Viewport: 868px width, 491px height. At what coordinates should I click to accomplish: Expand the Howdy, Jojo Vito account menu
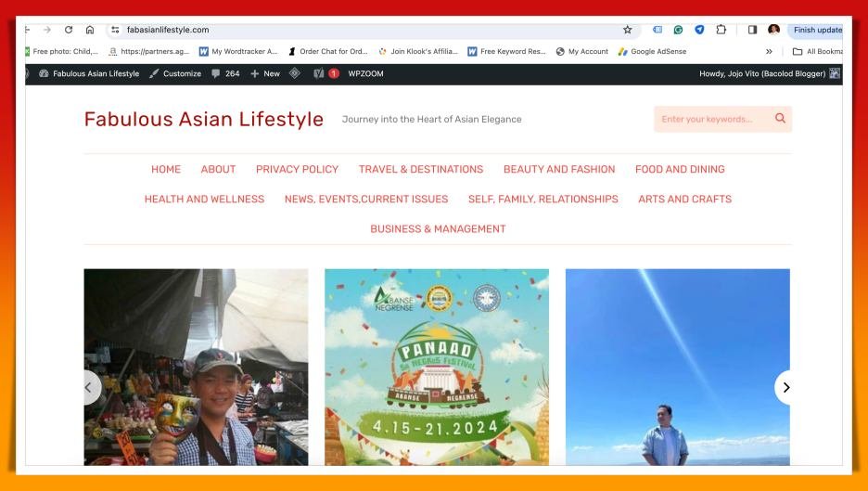coord(762,74)
